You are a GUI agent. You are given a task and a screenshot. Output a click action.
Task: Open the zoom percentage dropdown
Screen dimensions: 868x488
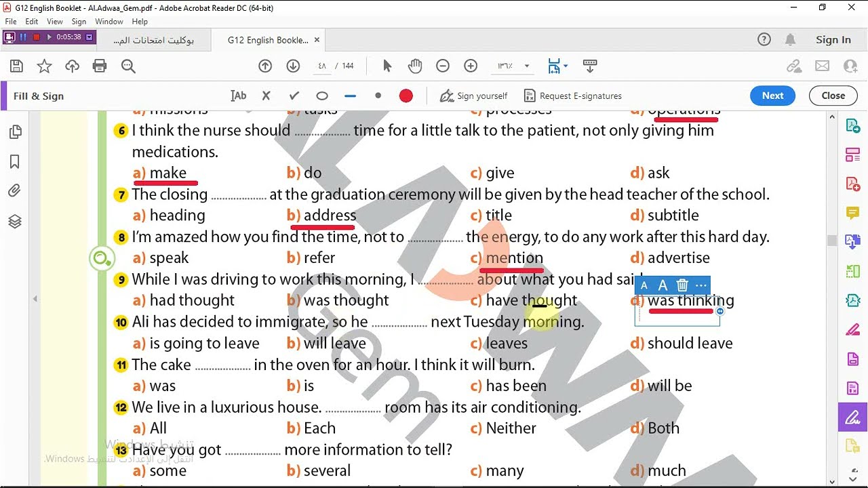click(x=527, y=66)
